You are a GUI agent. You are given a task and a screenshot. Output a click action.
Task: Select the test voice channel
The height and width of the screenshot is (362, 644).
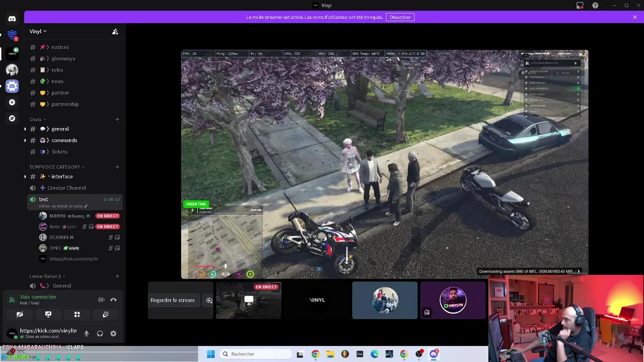(73, 202)
